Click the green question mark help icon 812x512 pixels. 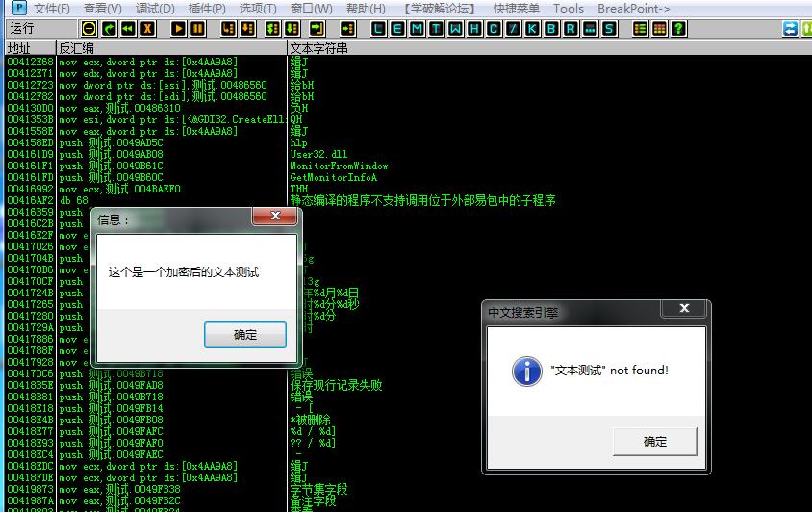point(679,29)
